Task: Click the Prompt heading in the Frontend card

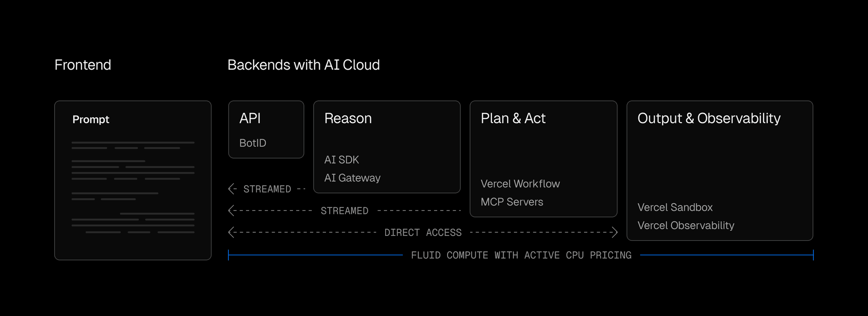Action: [x=91, y=120]
